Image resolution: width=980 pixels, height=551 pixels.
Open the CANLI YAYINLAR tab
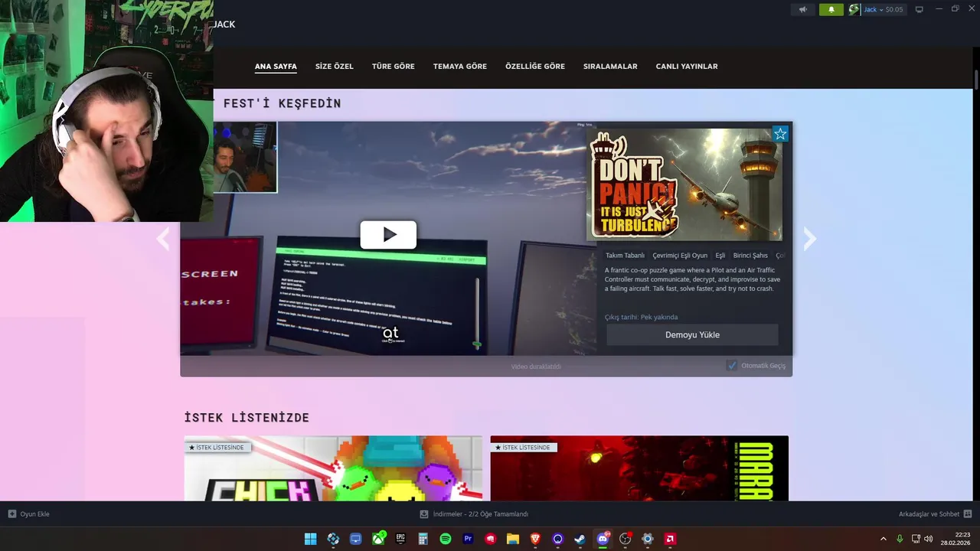[x=687, y=67]
